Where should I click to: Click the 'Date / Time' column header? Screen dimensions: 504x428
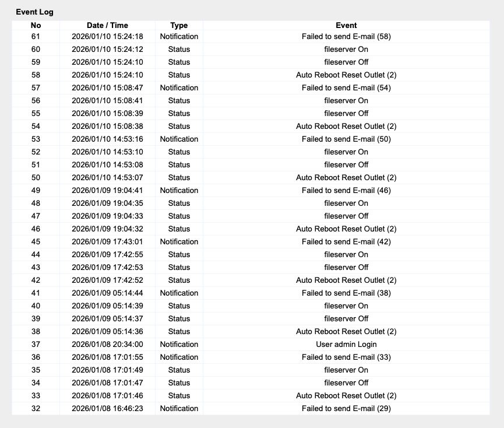107,26
